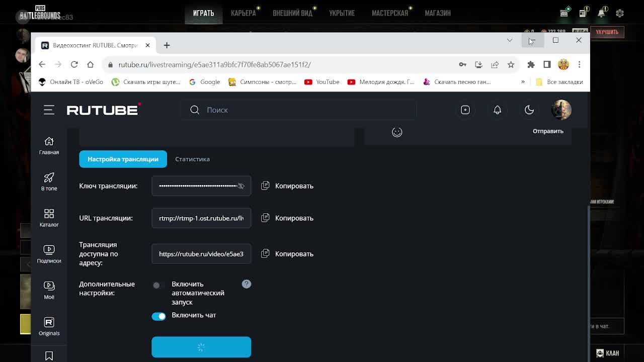Close the Видеохостинг RUTUBE tab

147,45
